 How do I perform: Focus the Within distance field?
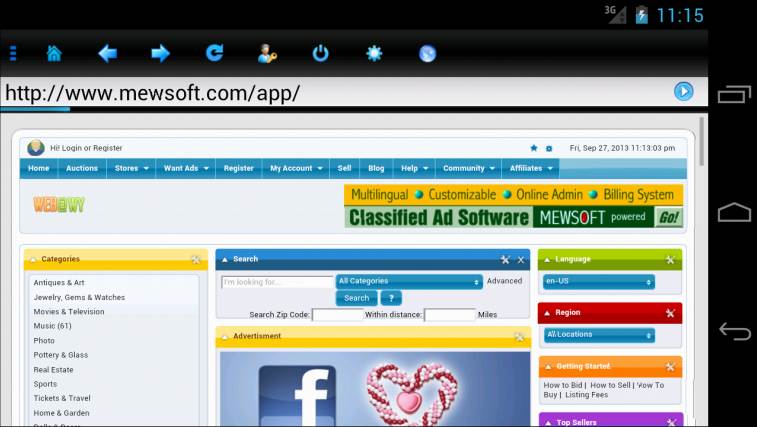coord(450,315)
